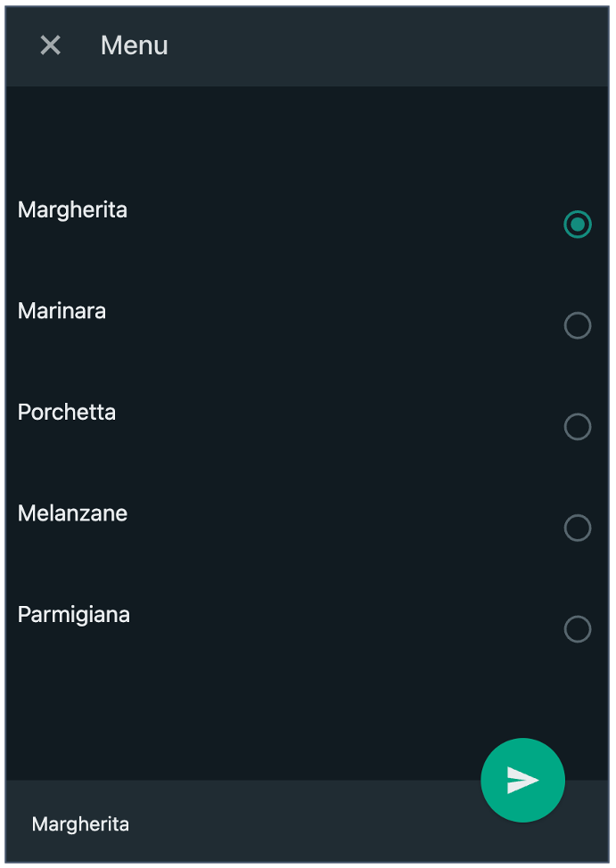Pick the Porchetta radio button
Screen dimensions: 616x868
click(578, 427)
